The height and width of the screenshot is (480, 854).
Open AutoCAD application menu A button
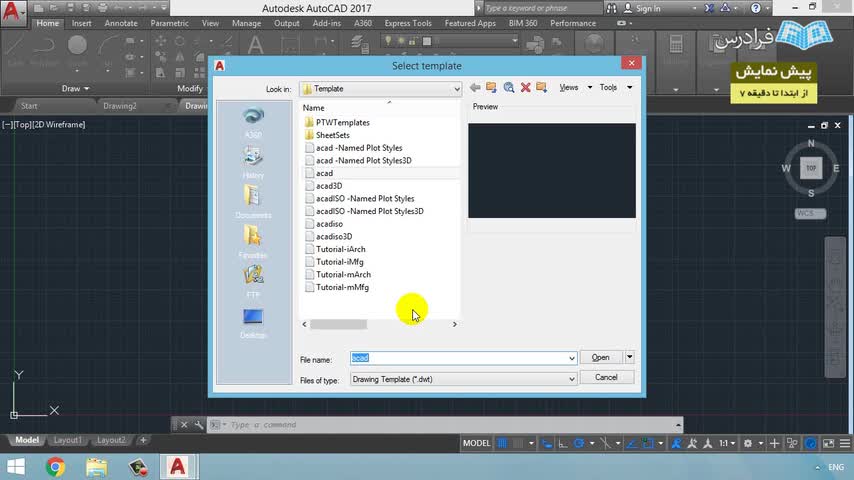[x=13, y=12]
